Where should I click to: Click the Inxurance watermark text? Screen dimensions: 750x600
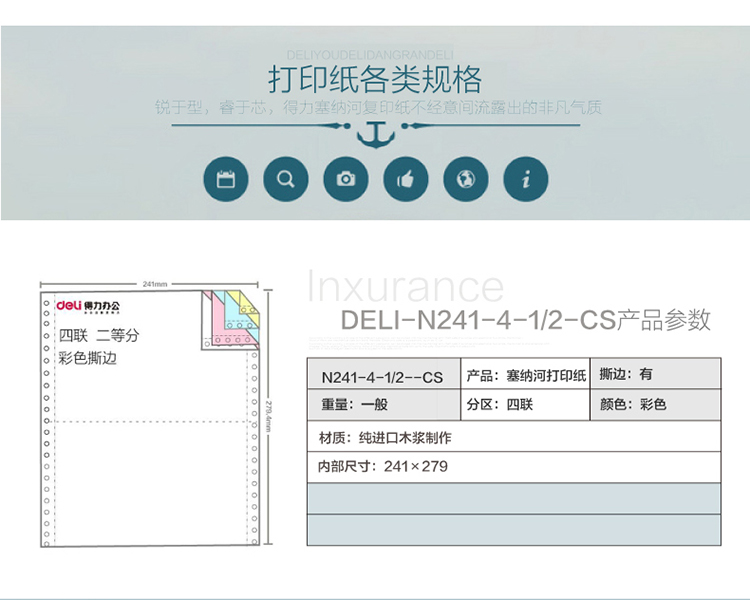click(405, 287)
